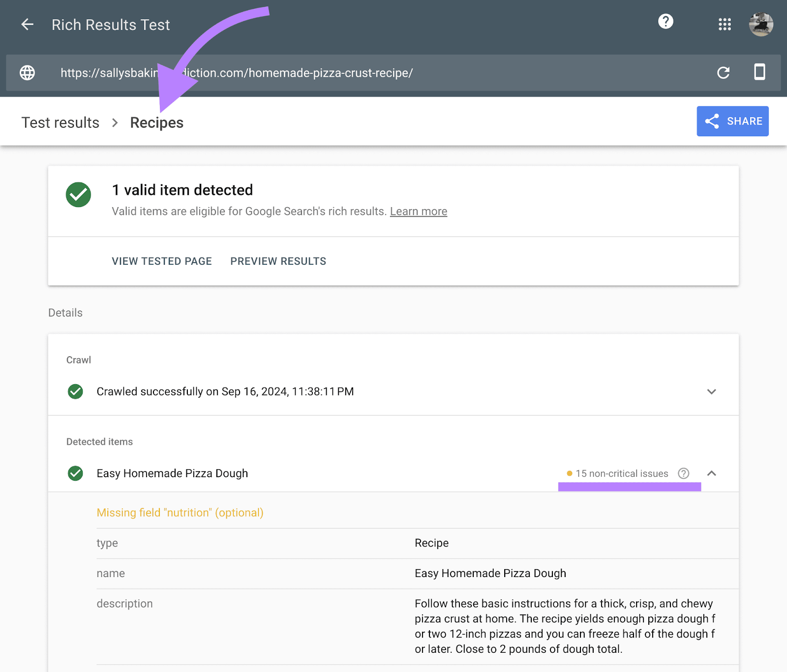The height and width of the screenshot is (672, 787).
Task: Click green check icon beside valid item detected
Action: 78,195
